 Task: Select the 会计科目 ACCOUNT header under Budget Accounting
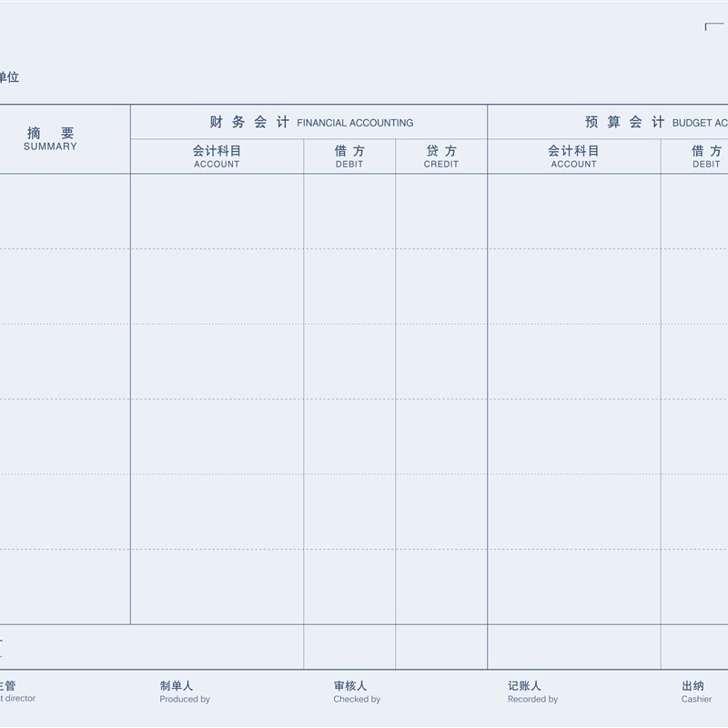573,157
